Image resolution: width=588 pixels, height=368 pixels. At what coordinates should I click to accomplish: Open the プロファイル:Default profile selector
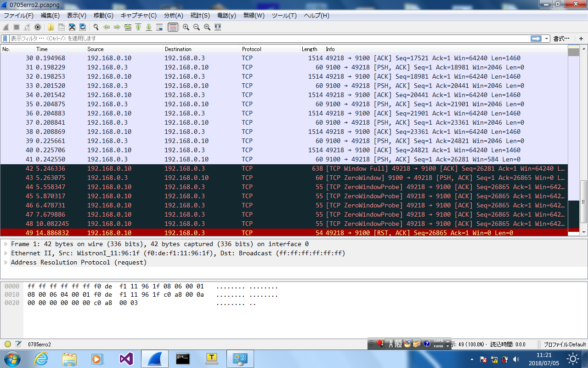(565, 344)
